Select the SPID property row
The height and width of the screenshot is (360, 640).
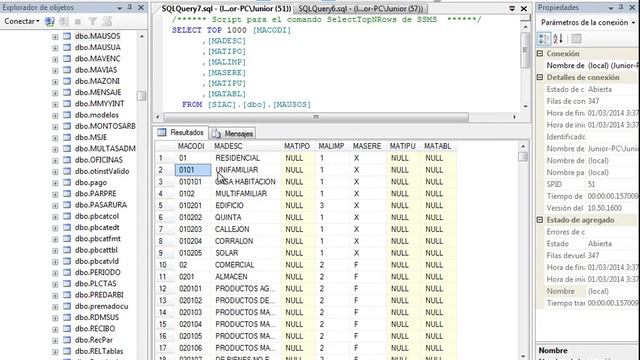591,184
